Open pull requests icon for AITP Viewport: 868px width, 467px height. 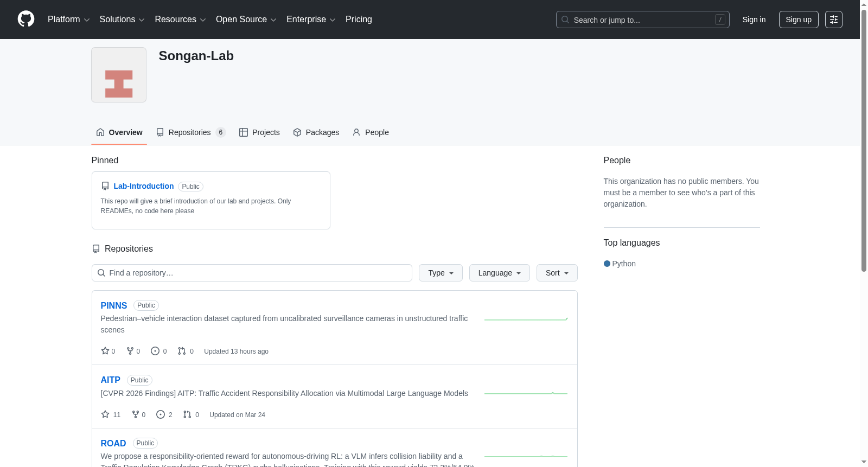tap(187, 414)
